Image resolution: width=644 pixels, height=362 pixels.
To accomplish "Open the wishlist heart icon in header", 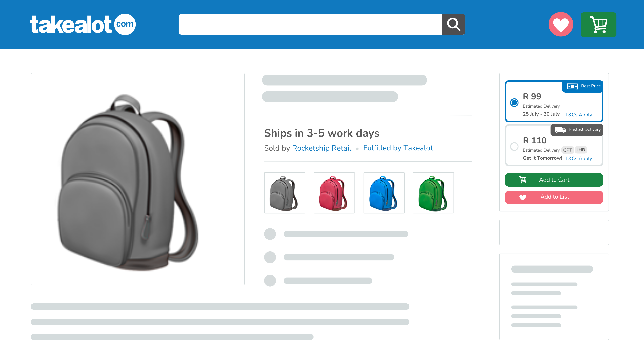I will click(x=561, y=24).
